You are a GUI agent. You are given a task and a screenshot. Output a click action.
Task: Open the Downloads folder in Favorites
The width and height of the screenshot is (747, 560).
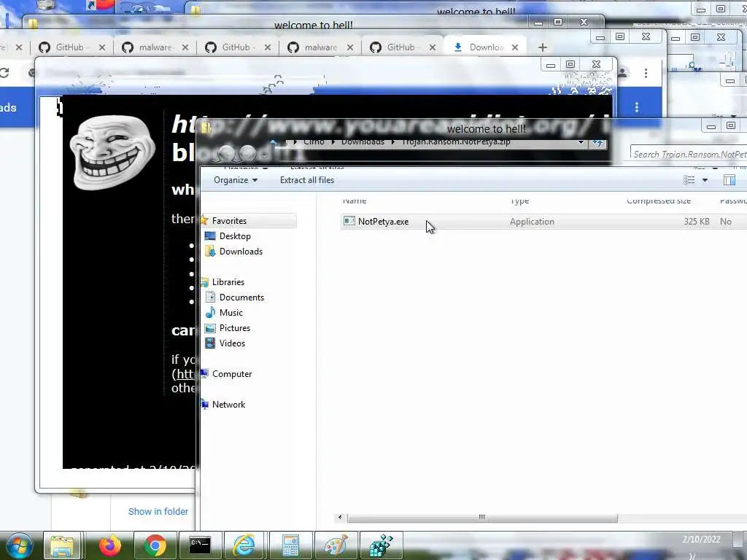[241, 252]
